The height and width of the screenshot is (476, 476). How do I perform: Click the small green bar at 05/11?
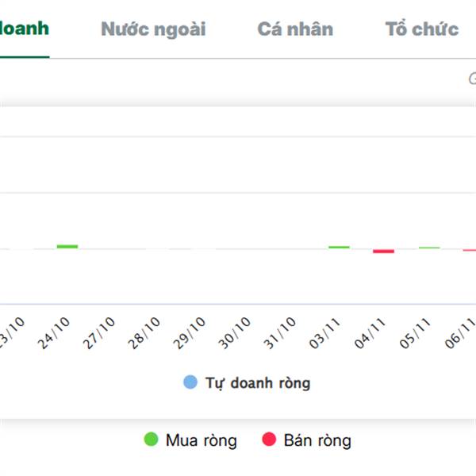coord(429,248)
